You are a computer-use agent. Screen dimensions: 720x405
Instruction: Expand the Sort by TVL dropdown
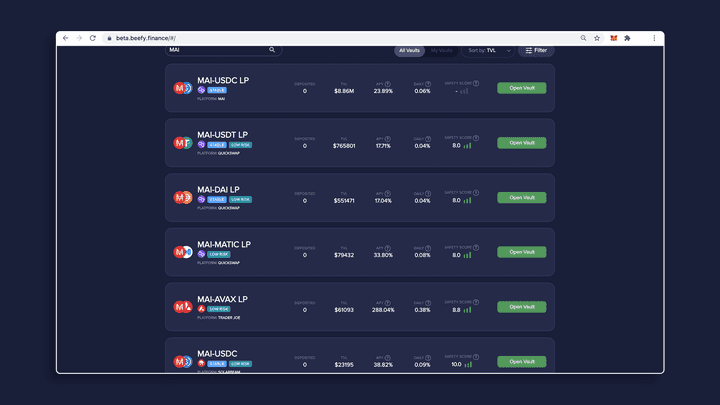[488, 50]
